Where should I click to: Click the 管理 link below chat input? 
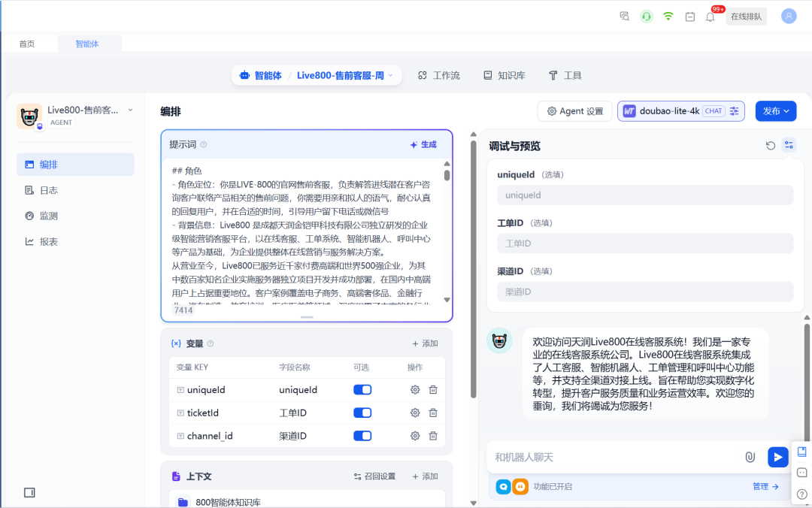(x=765, y=487)
